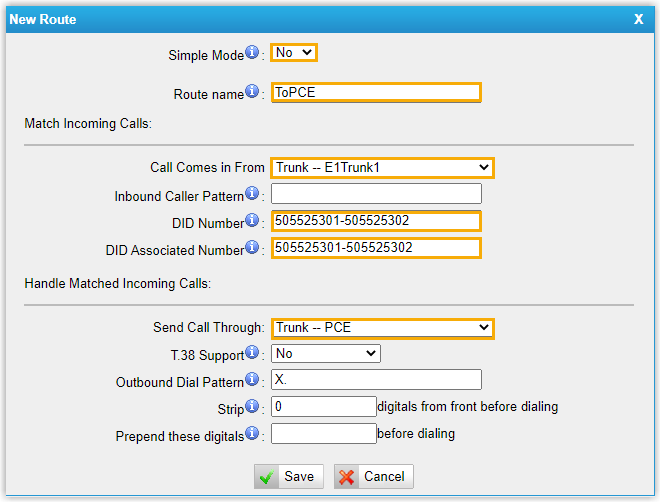
Task: Click the info icon next to Route name
Action: pyautogui.click(x=252, y=93)
